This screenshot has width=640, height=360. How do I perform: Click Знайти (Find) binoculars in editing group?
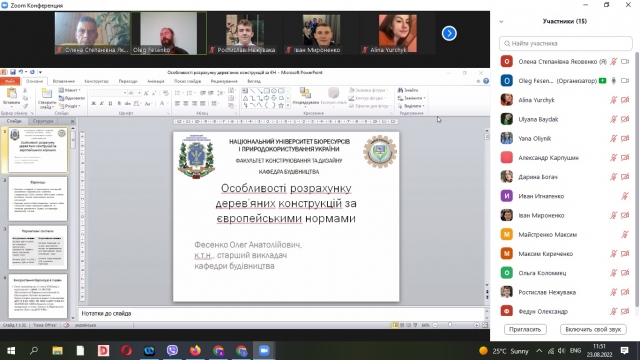[408, 90]
